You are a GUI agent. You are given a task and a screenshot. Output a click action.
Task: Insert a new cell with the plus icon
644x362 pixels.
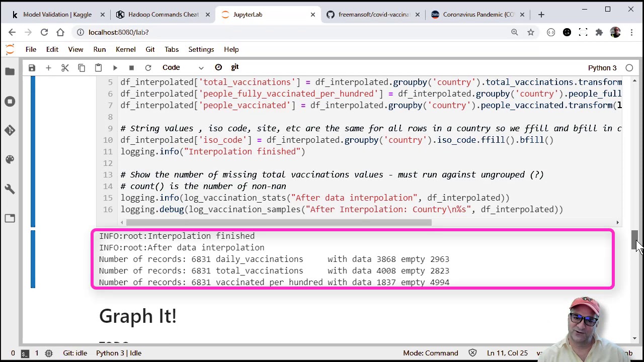pyautogui.click(x=48, y=68)
